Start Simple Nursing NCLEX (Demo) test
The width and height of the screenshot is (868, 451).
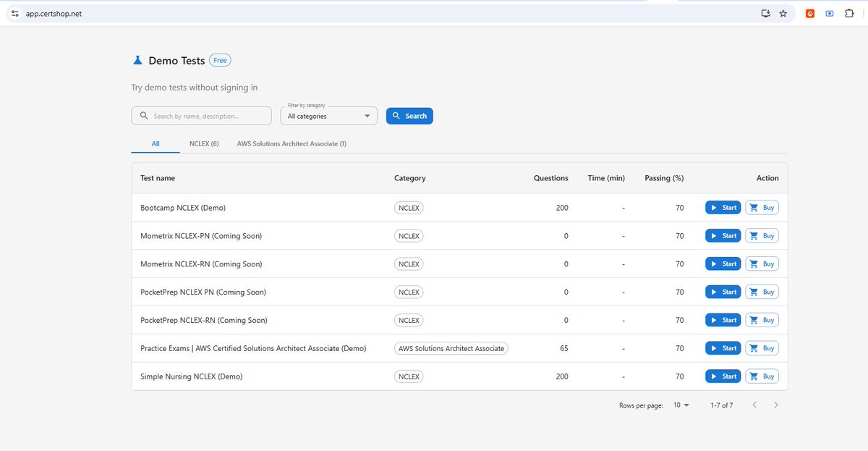723,376
